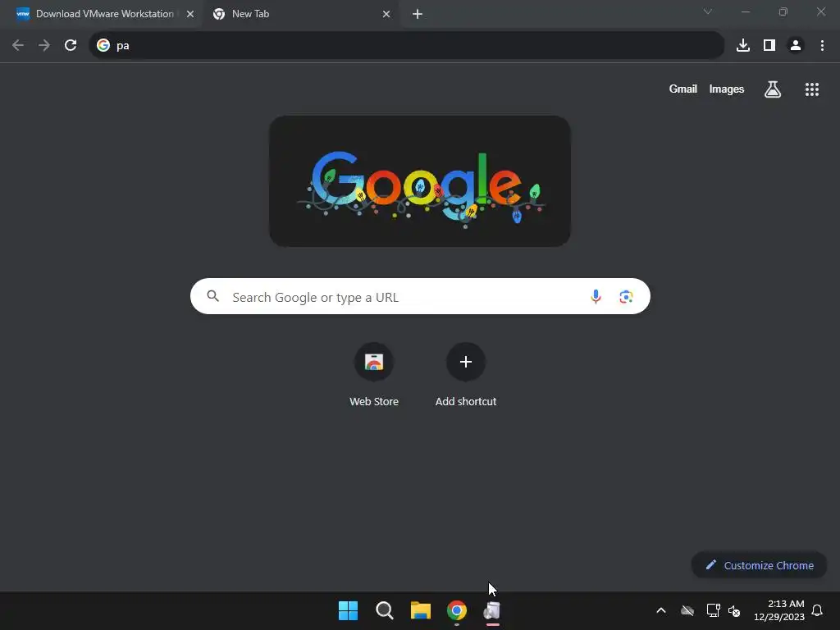Viewport: 840px width, 630px height.
Task: Launch File Explorer from taskbar
Action: click(x=421, y=610)
